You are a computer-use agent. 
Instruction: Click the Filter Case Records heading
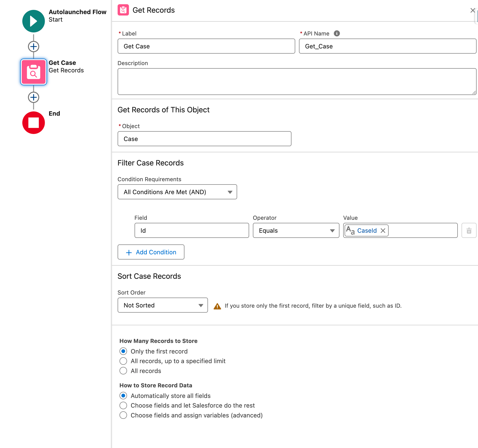point(151,163)
